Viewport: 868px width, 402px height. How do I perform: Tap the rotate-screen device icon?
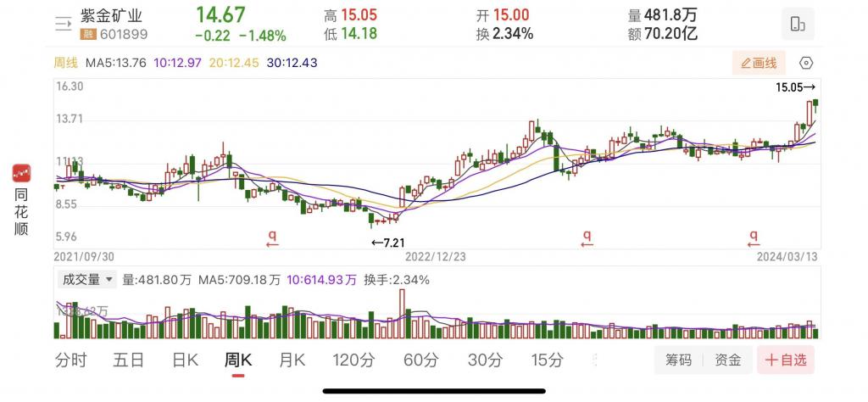click(798, 24)
